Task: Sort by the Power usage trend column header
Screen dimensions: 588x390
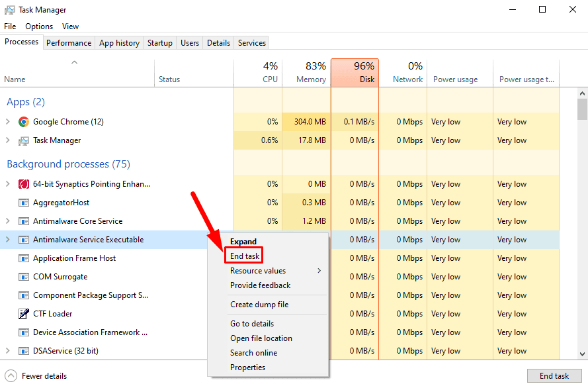Action: click(526, 72)
